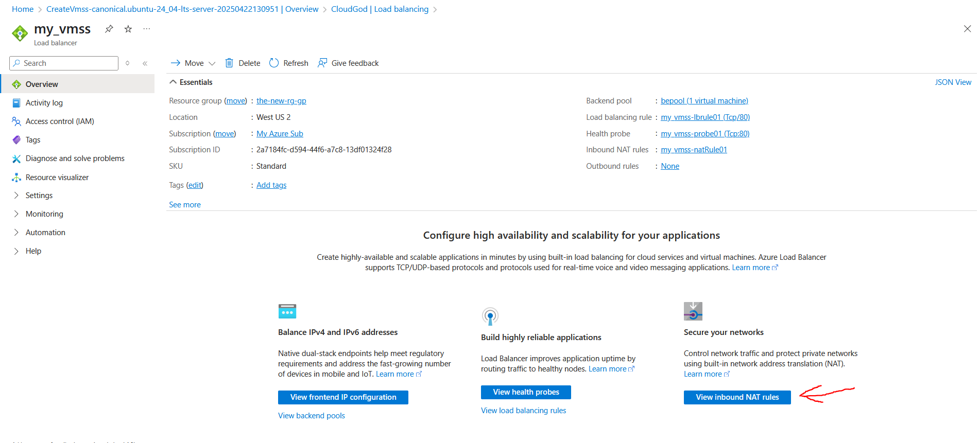Click the sidebar expand/collapse sort icon
The image size is (980, 443).
click(x=128, y=63)
